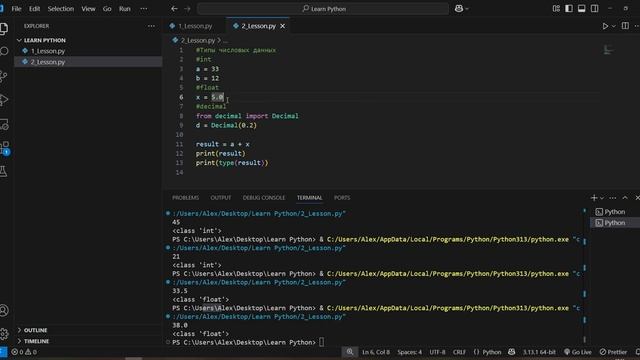The width and height of the screenshot is (640, 360).
Task: Open the Explorer view in the activity bar
Action: (4, 28)
